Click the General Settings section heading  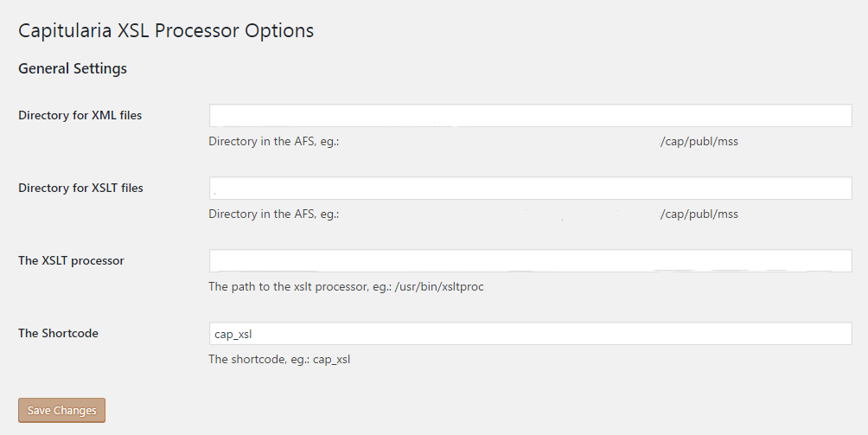pyautogui.click(x=73, y=68)
